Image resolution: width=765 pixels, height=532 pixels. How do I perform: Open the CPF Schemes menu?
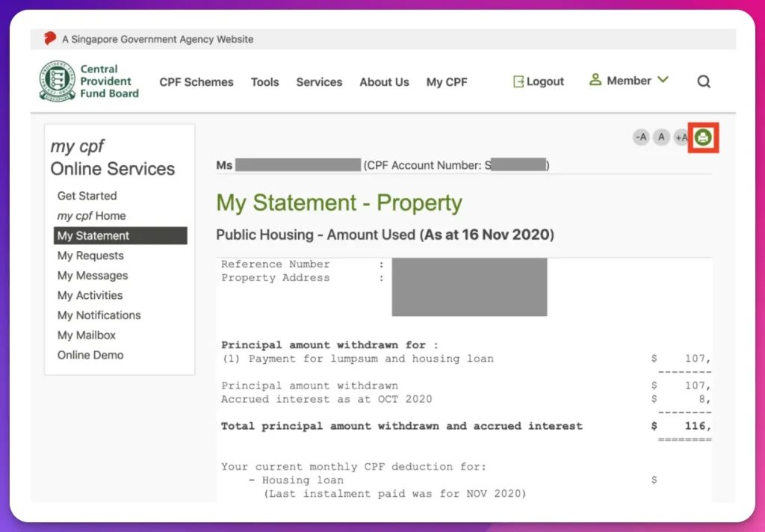pyautogui.click(x=196, y=82)
